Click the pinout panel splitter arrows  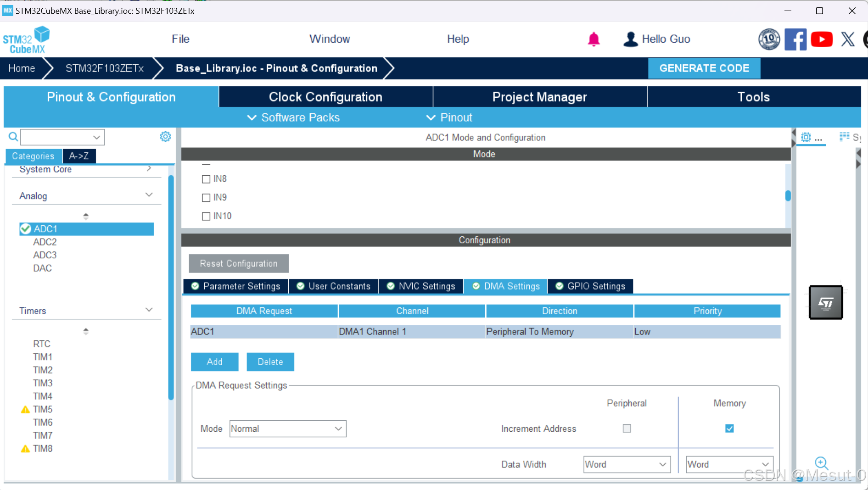coord(858,158)
